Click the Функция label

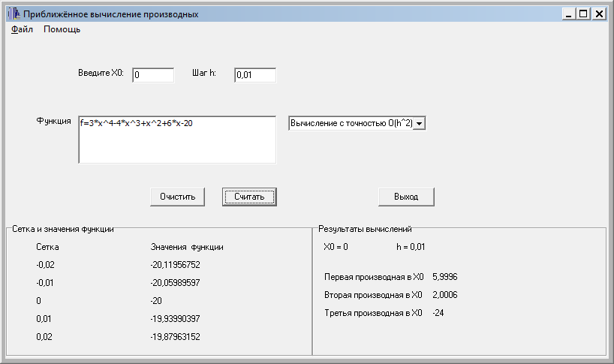[x=53, y=121]
